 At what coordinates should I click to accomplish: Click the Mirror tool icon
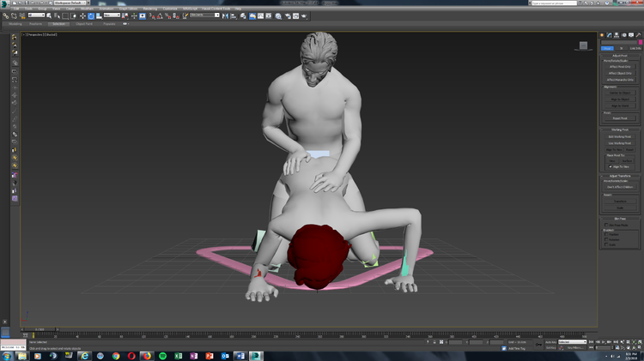point(225,16)
